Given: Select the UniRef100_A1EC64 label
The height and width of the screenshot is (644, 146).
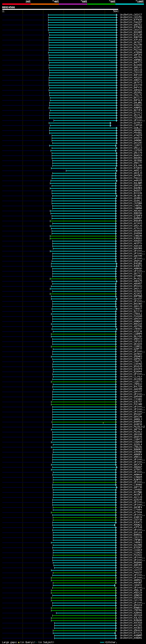Looking at the screenshot, I should pyautogui.click(x=131, y=246).
